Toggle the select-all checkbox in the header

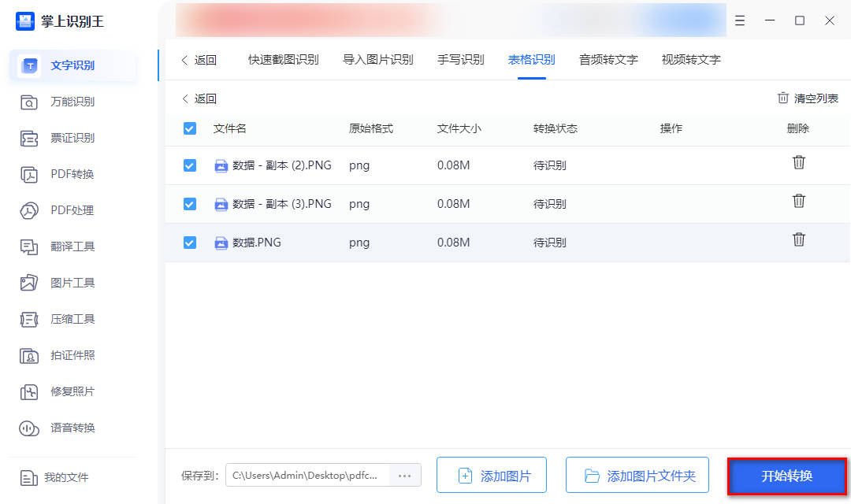(x=189, y=128)
